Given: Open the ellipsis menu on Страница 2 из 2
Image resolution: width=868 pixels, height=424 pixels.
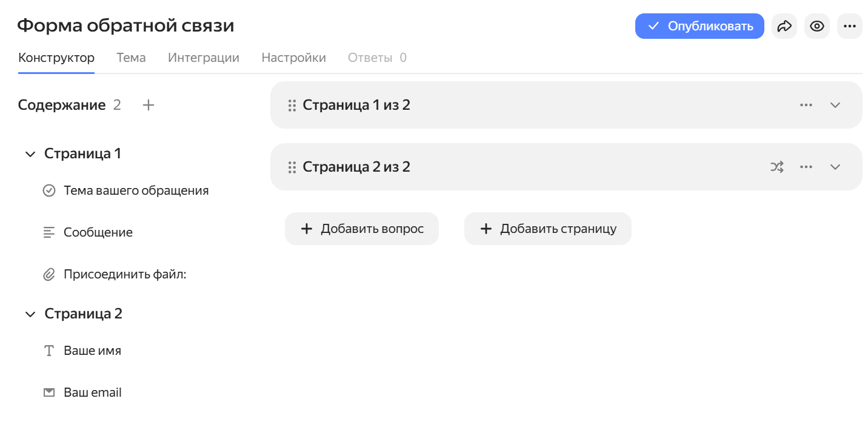Looking at the screenshot, I should (806, 167).
